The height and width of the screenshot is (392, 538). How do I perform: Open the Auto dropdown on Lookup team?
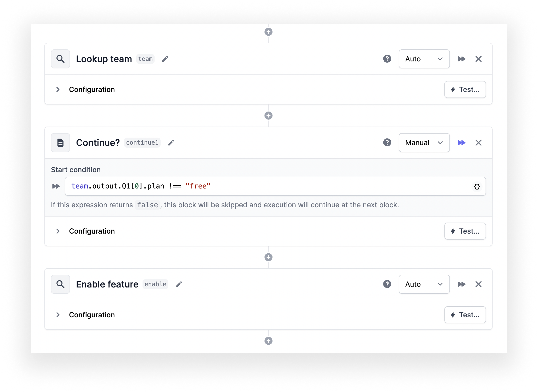[x=424, y=59]
